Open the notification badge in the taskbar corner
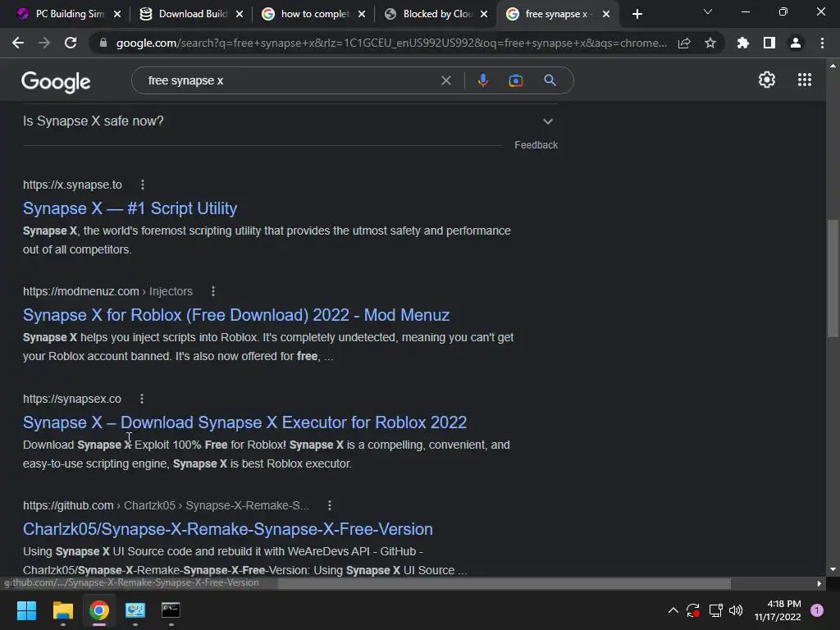Image resolution: width=840 pixels, height=630 pixels. 817,610
